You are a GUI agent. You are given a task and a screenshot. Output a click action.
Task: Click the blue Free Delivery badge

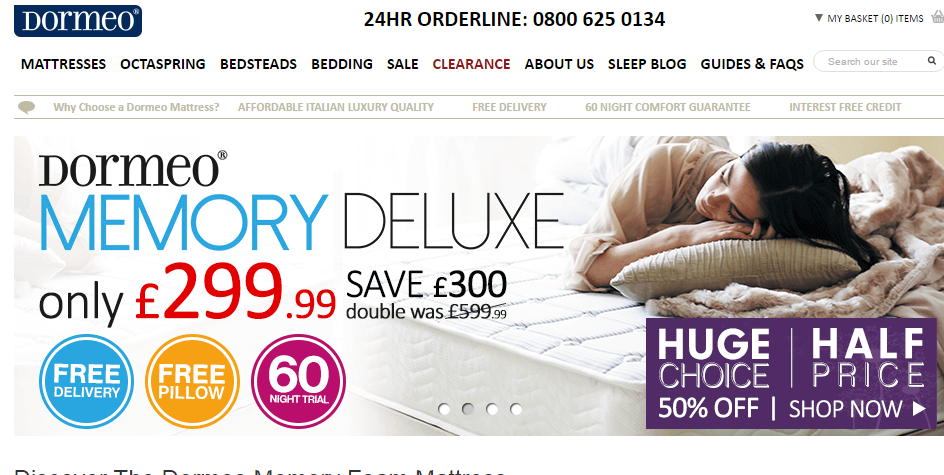[86, 381]
